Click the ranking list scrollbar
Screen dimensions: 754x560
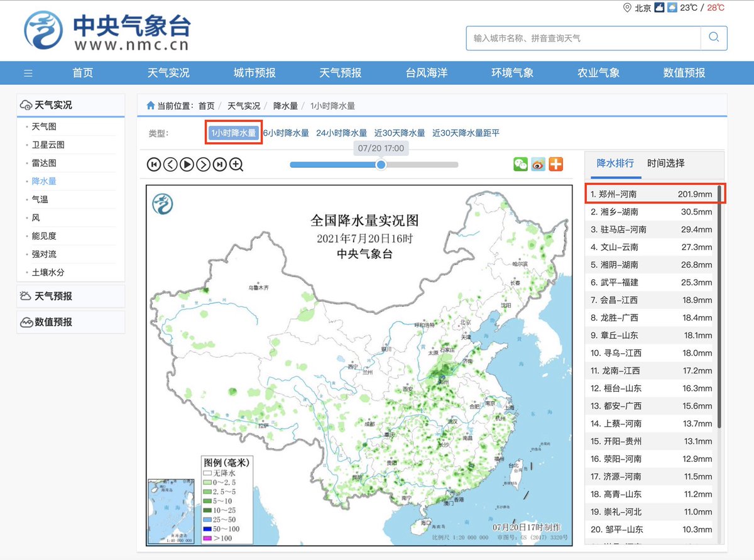click(x=719, y=307)
